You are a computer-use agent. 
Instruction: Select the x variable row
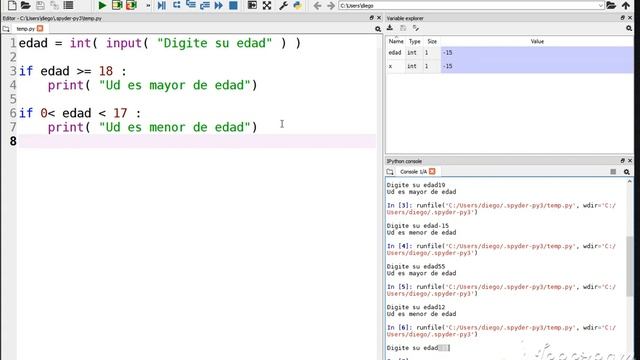click(x=510, y=66)
